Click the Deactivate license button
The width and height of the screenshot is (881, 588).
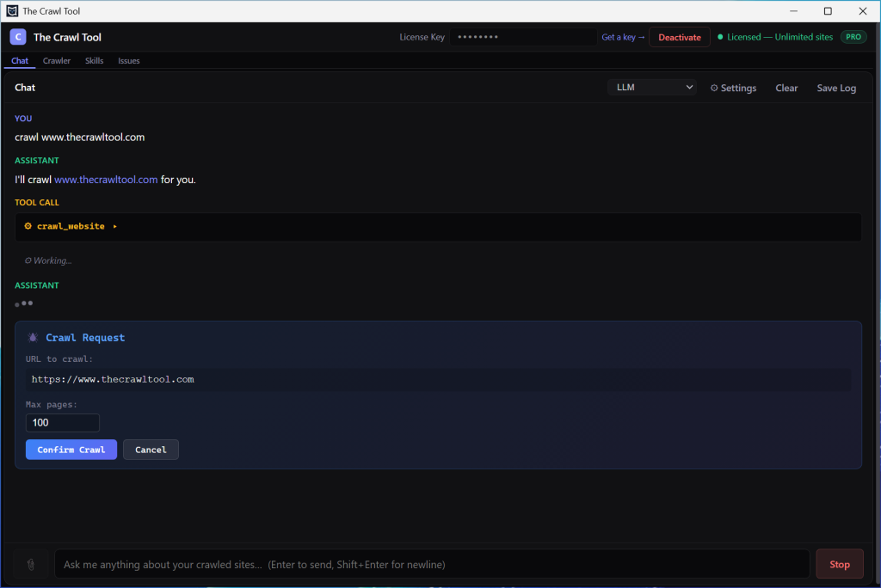pos(680,37)
